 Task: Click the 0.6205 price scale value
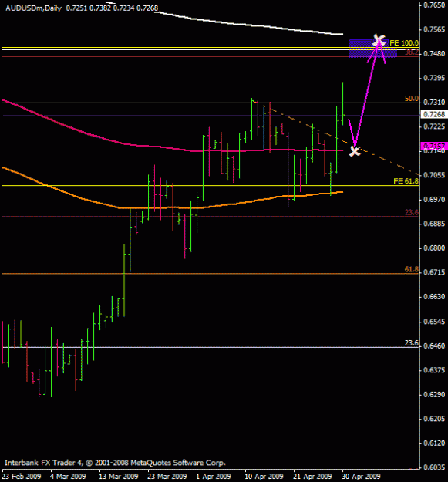tap(434, 419)
